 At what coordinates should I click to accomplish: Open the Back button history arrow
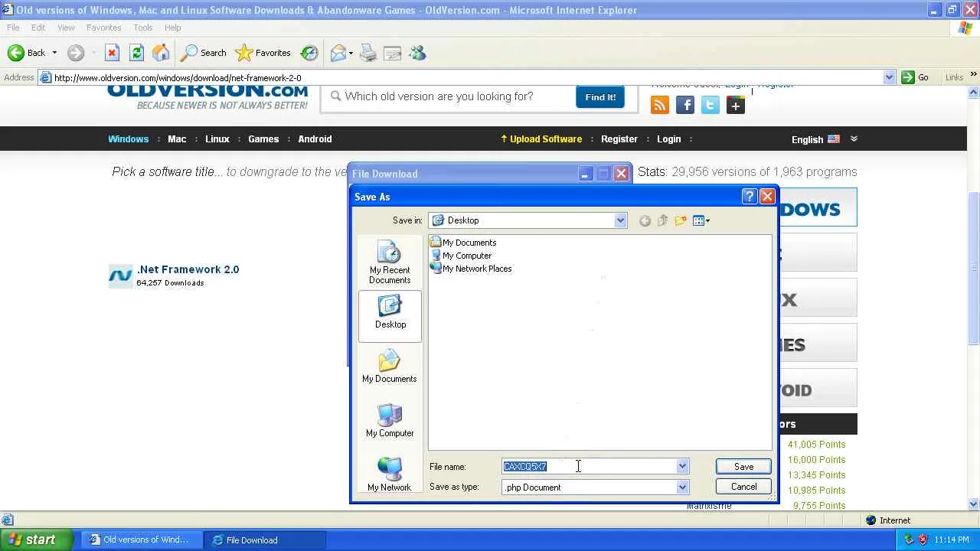click(x=54, y=53)
